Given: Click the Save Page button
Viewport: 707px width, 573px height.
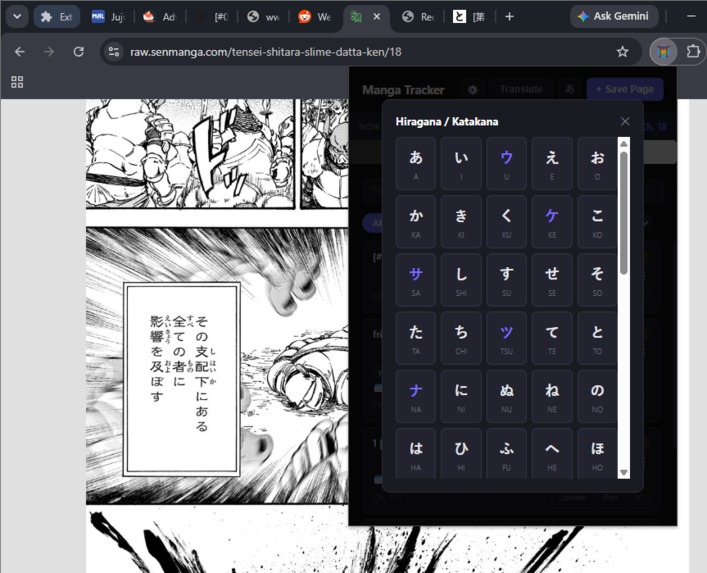Looking at the screenshot, I should 624,89.
